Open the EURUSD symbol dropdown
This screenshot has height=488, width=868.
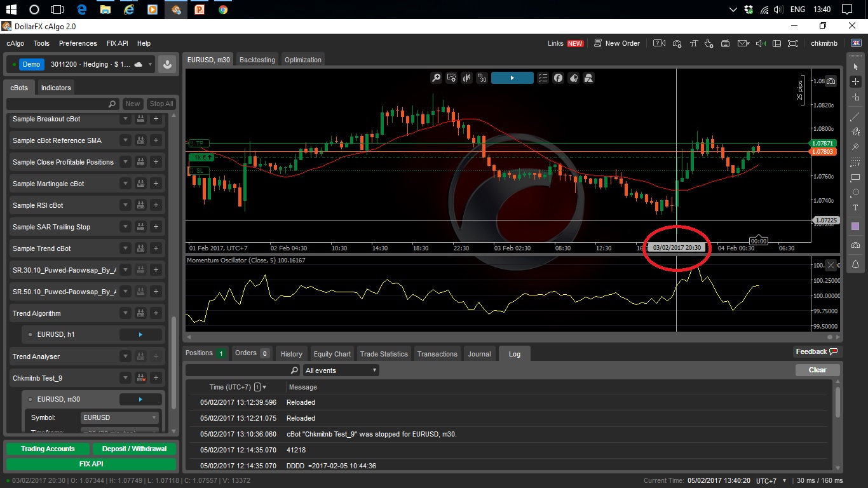[x=119, y=417]
